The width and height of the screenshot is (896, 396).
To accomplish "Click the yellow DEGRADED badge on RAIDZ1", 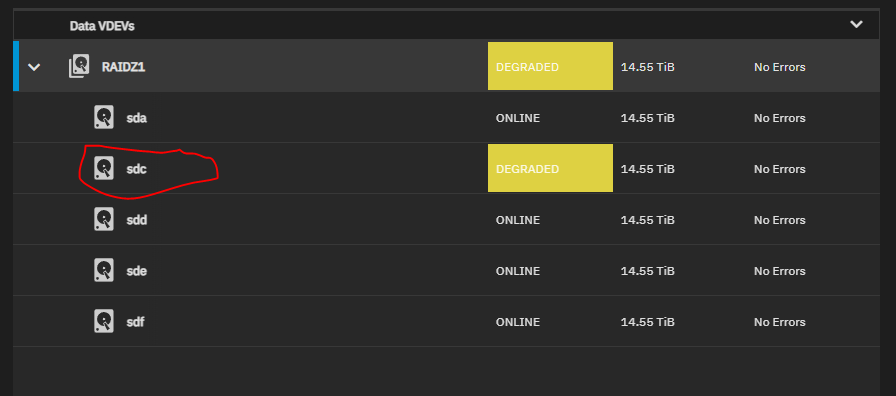I will (550, 66).
